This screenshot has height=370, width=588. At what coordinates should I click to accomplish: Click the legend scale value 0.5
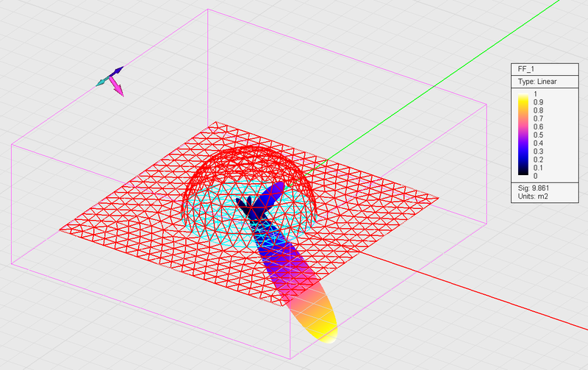pos(538,135)
